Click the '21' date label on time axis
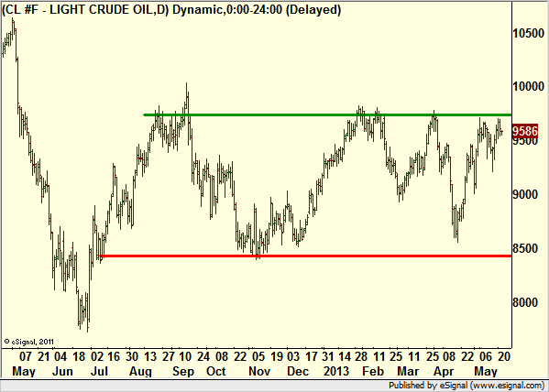The height and width of the screenshot is (392, 549). (44, 357)
